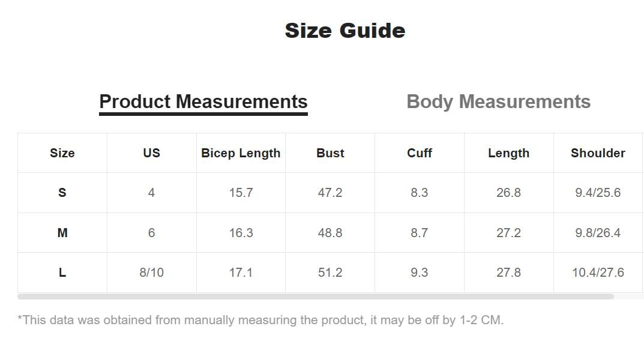Click the Bicep Length column header
Screen dimensions: 644x344
click(x=241, y=153)
